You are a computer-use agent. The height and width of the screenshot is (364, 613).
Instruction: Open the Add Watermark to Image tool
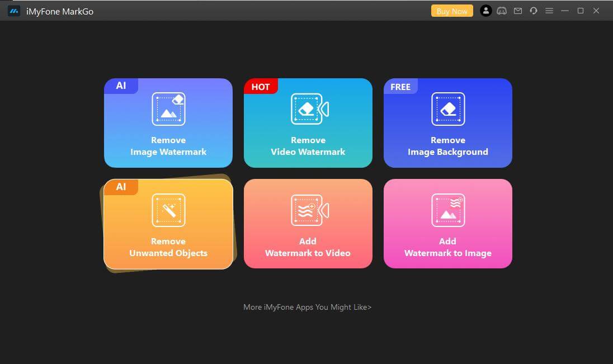coord(447,224)
